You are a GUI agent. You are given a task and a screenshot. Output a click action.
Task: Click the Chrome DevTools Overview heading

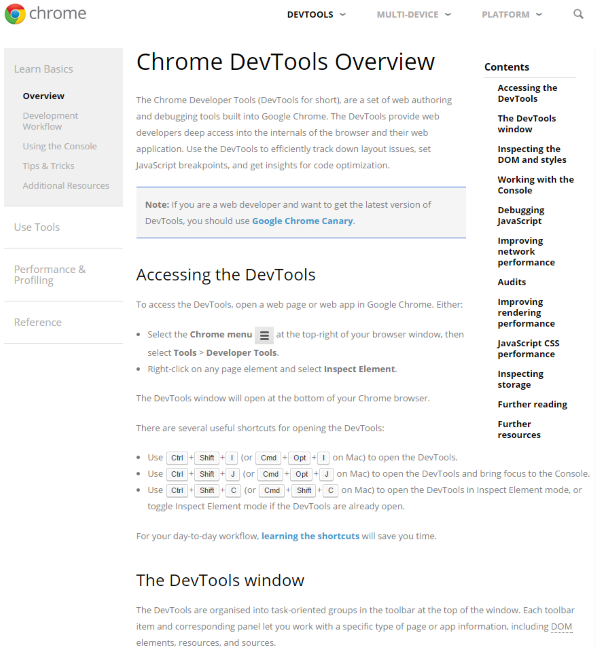285,62
